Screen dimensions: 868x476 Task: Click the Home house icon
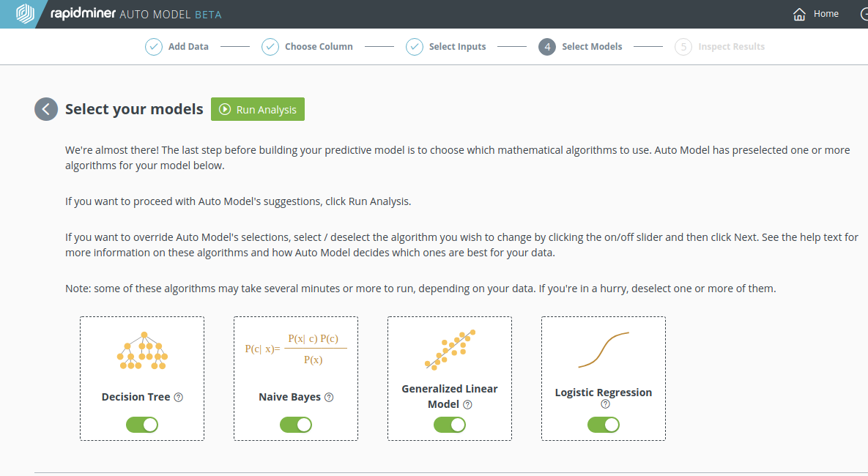(x=799, y=14)
